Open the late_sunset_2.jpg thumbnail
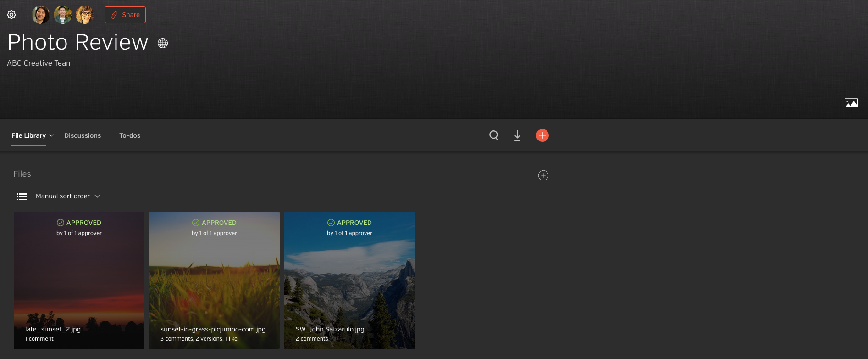 [79, 280]
